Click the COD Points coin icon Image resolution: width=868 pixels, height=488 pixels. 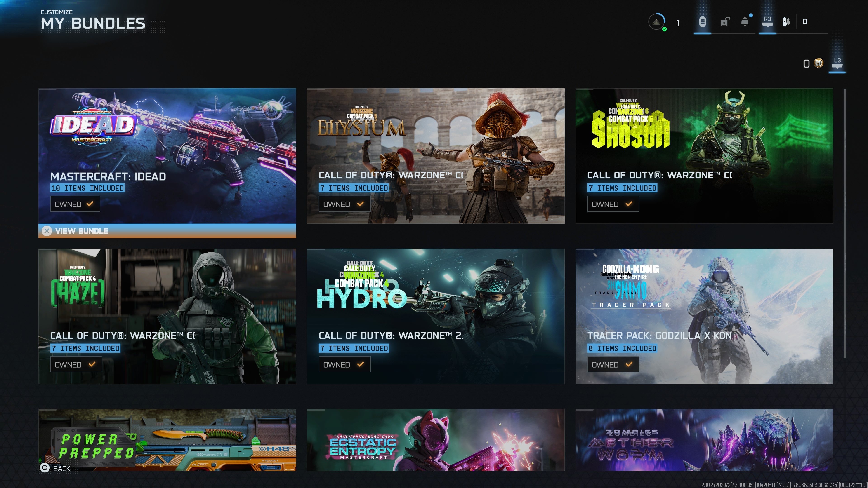(818, 63)
